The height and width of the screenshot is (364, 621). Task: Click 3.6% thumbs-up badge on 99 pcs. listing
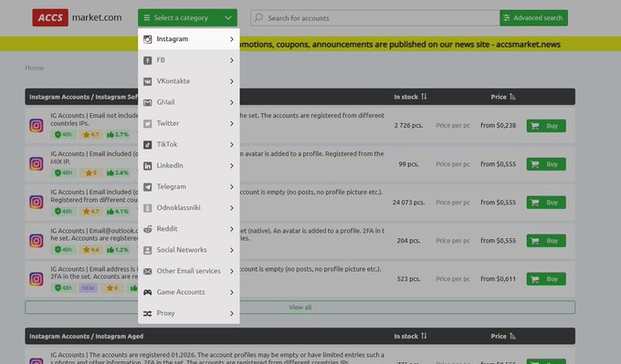click(118, 173)
